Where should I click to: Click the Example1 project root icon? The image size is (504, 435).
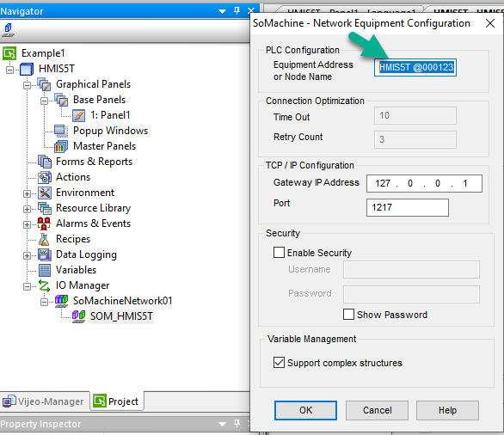click(9, 53)
